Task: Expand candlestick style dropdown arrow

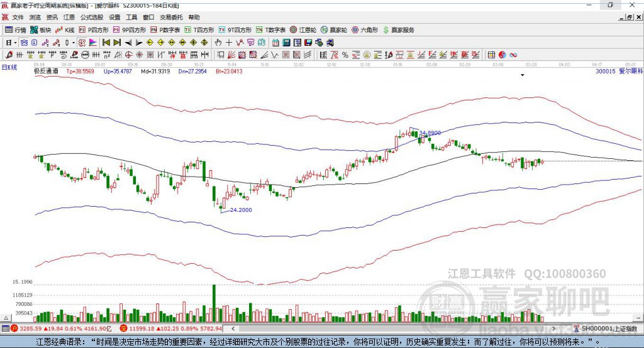Action: pyautogui.click(x=74, y=43)
